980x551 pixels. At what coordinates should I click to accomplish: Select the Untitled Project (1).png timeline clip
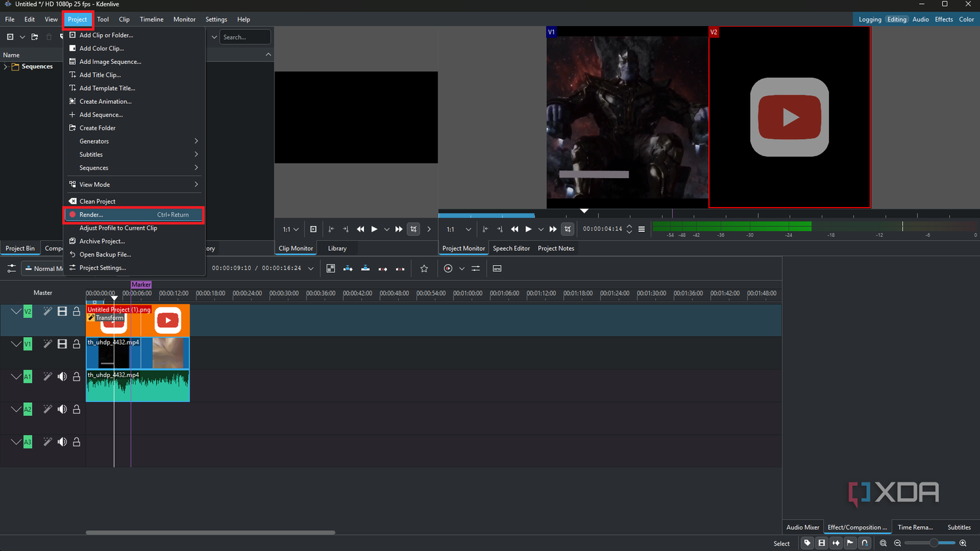(x=138, y=320)
